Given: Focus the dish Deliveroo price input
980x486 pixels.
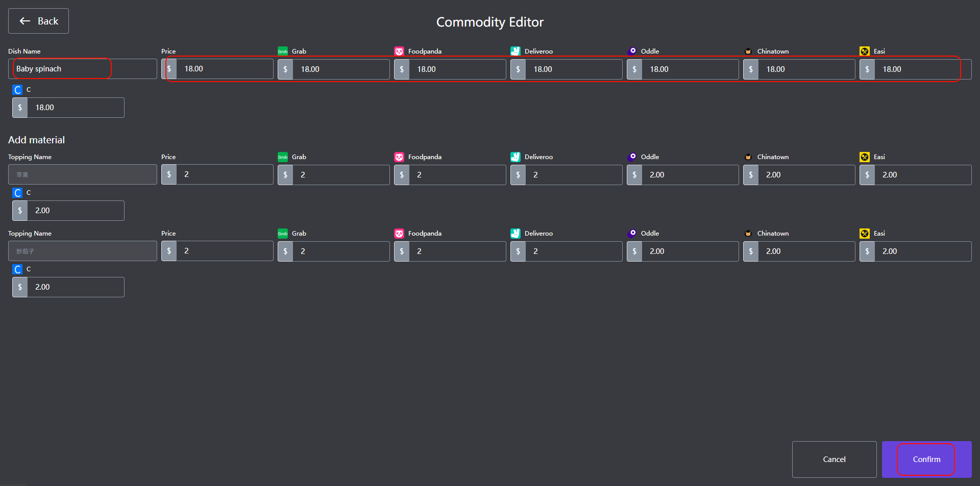Looking at the screenshot, I should (573, 69).
